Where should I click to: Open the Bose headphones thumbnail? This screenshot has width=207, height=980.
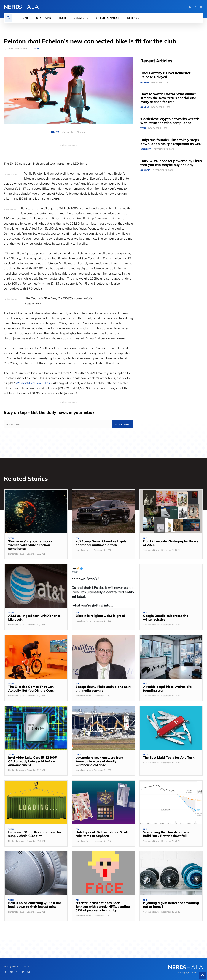[36, 873]
